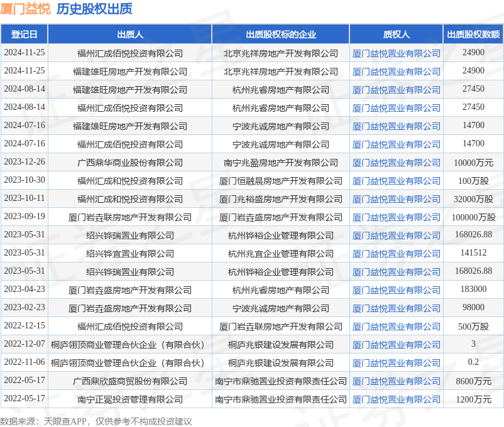Select target company 厦门恒融晨房地产开发有限公司
Viewport: 504px width, 427px height.
click(x=281, y=181)
